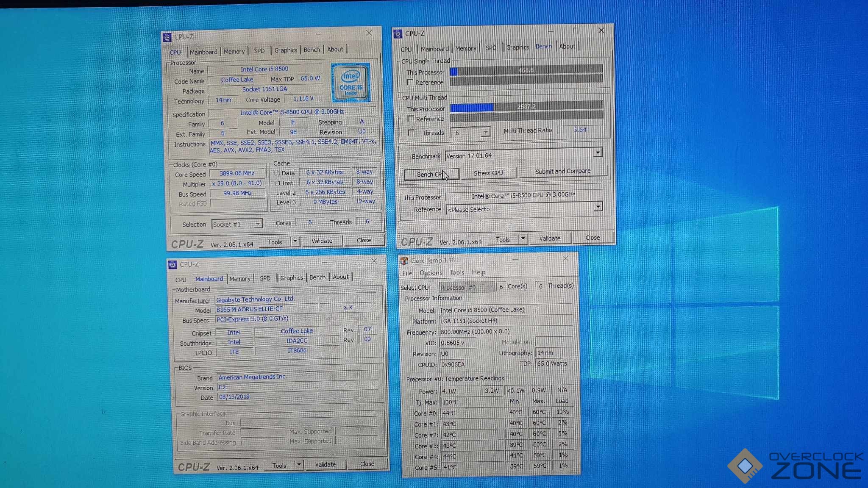868x488 pixels.
Task: Expand the Reference Please Select dropdown
Action: [x=598, y=207]
